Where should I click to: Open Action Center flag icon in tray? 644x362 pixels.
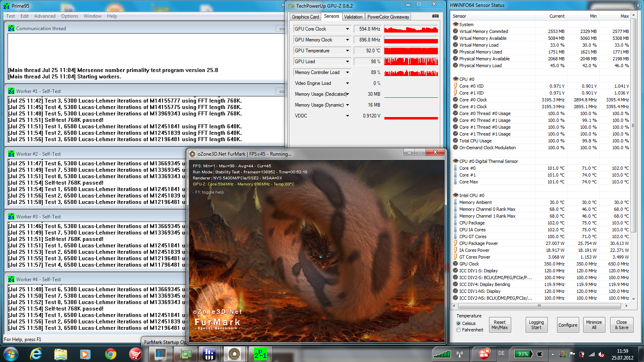coord(572,354)
